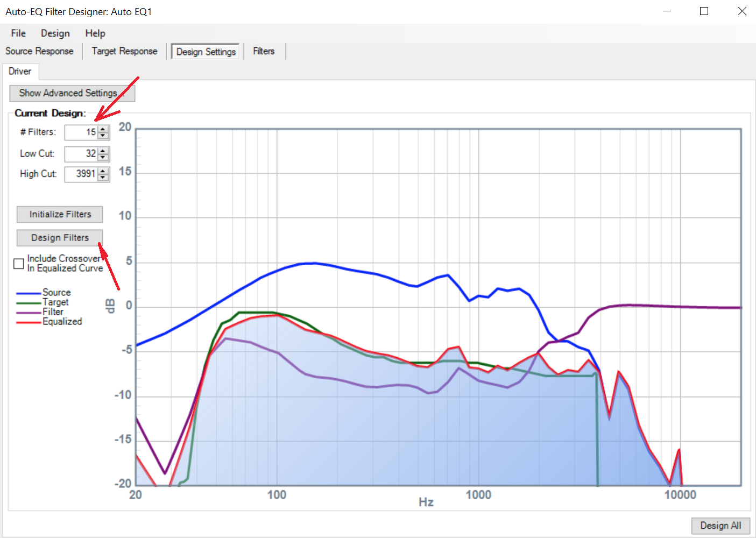Screen dimensions: 756x538
Task: Click into the High Cut value field
Action: click(x=81, y=174)
